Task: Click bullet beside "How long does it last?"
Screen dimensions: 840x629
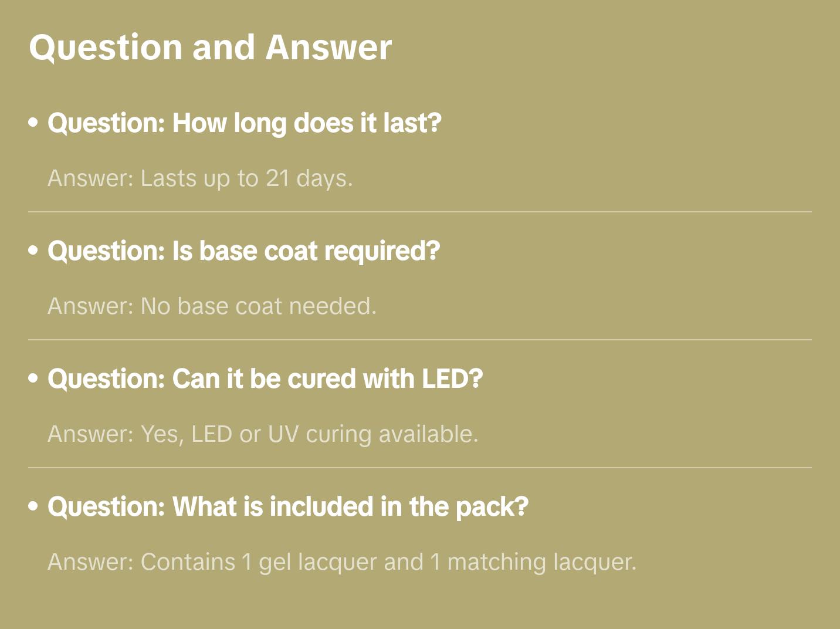Action: 33,123
